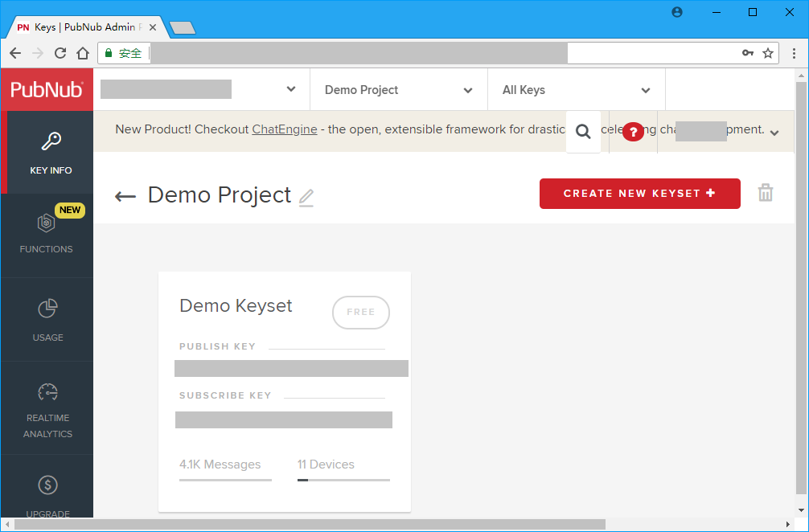Image resolution: width=809 pixels, height=532 pixels.
Task: Click the 11 Devices stat
Action: tap(326, 464)
